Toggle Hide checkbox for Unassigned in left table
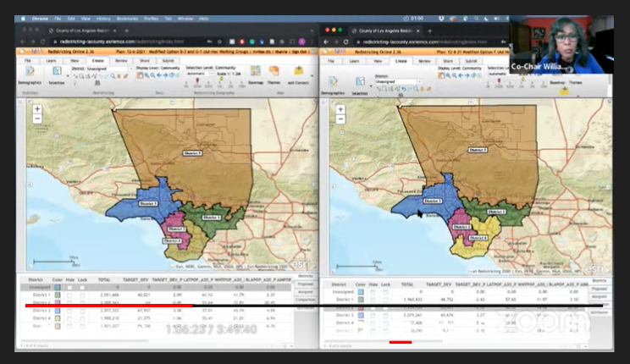630x364 pixels. [70, 287]
